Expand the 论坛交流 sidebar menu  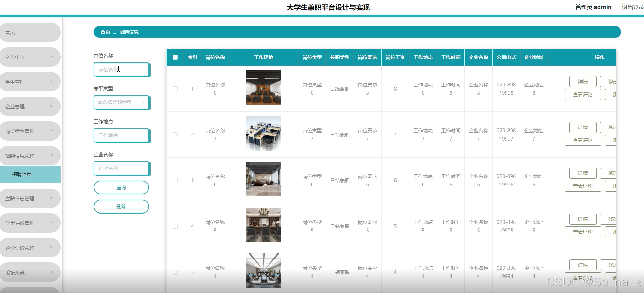pyautogui.click(x=30, y=272)
